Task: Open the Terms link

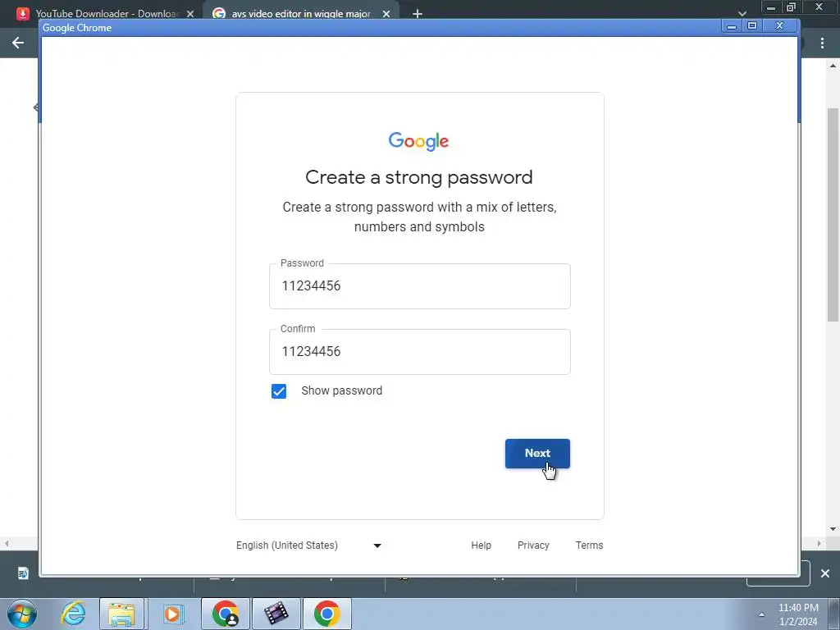Action: (x=589, y=546)
